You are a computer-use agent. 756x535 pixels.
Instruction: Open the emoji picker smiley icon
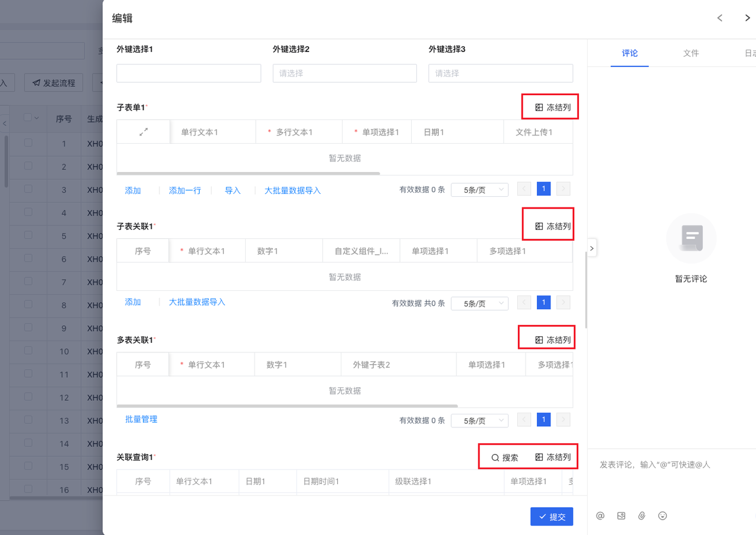(663, 516)
